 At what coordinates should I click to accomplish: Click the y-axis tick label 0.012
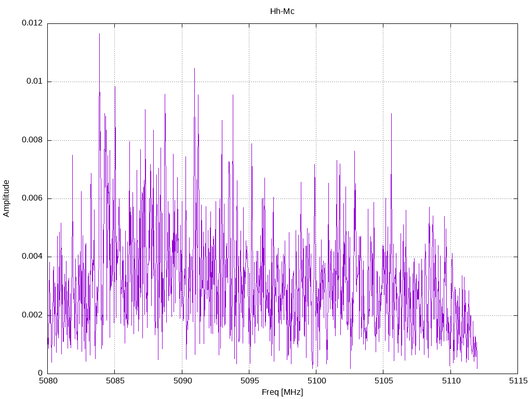[32, 23]
